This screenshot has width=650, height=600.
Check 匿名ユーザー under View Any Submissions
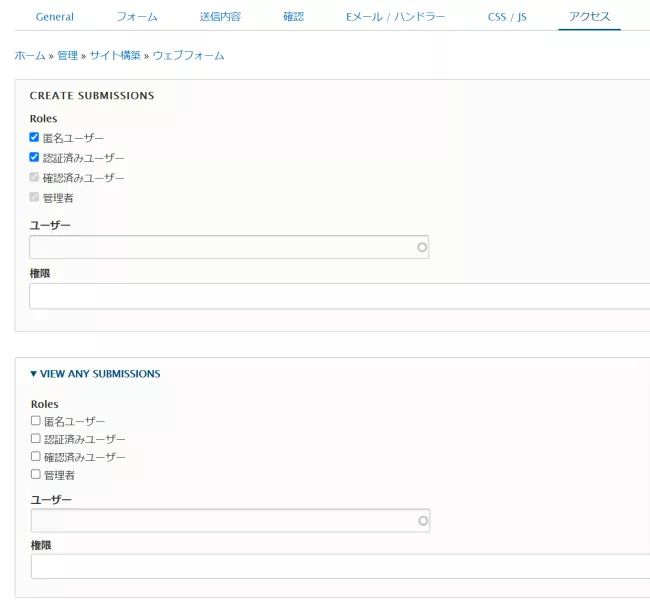tap(36, 421)
